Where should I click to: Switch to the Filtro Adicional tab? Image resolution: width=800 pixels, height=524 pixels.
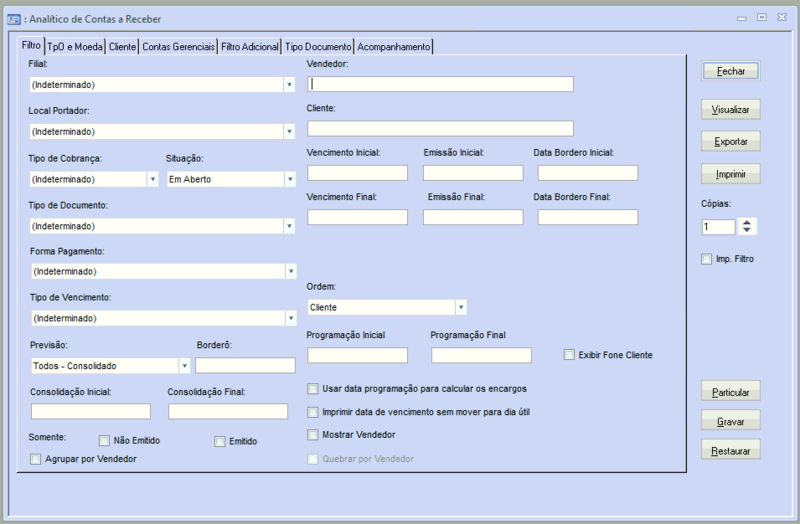[x=249, y=47]
